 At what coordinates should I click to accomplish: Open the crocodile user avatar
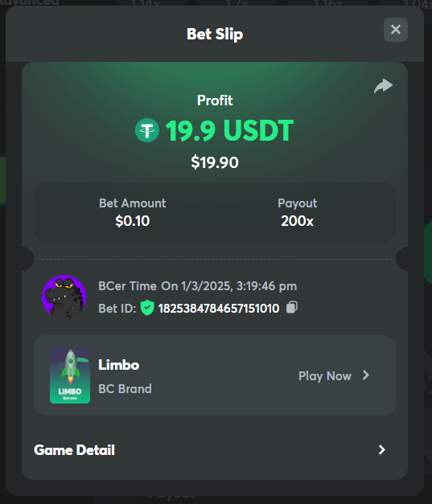pyautogui.click(x=64, y=297)
